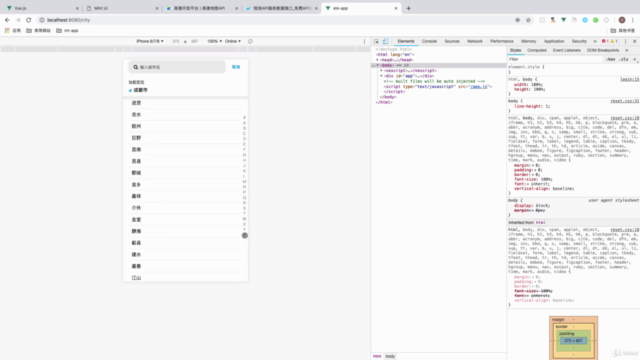Open the Application tab
This screenshot has width=640, height=360.
pyautogui.click(x=554, y=41)
